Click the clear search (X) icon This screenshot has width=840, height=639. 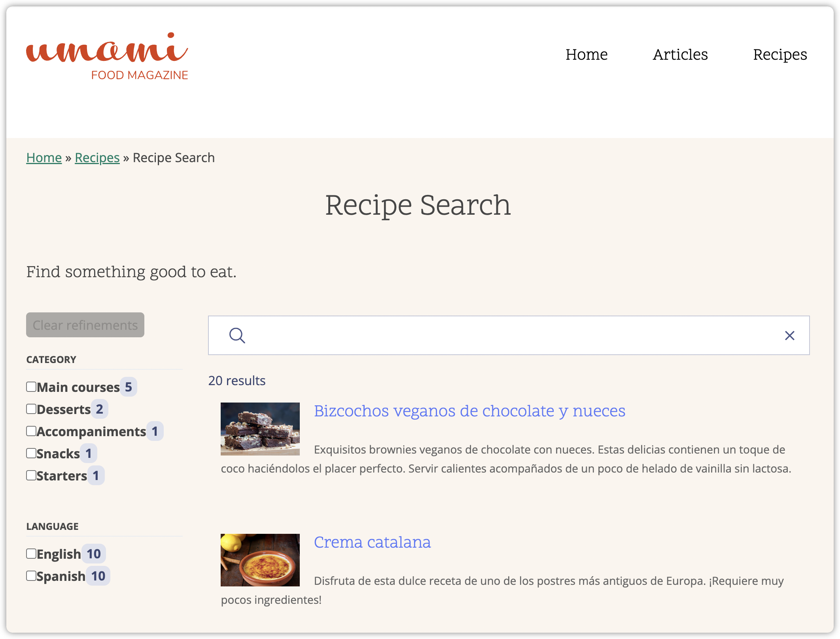click(790, 335)
